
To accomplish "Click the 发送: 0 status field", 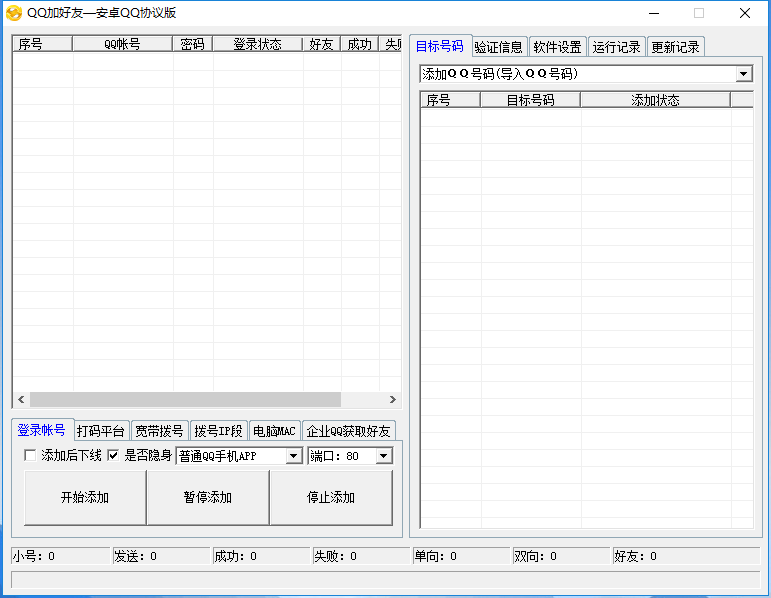I will pos(161,556).
